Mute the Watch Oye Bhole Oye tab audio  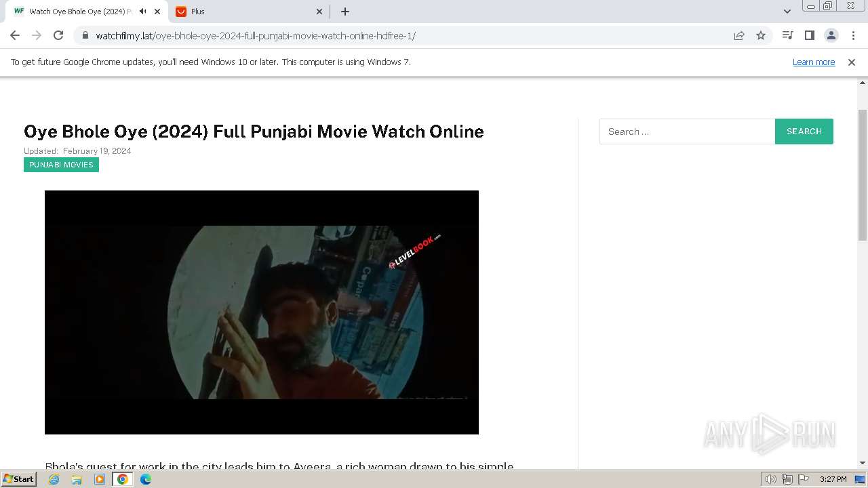[x=142, y=12]
